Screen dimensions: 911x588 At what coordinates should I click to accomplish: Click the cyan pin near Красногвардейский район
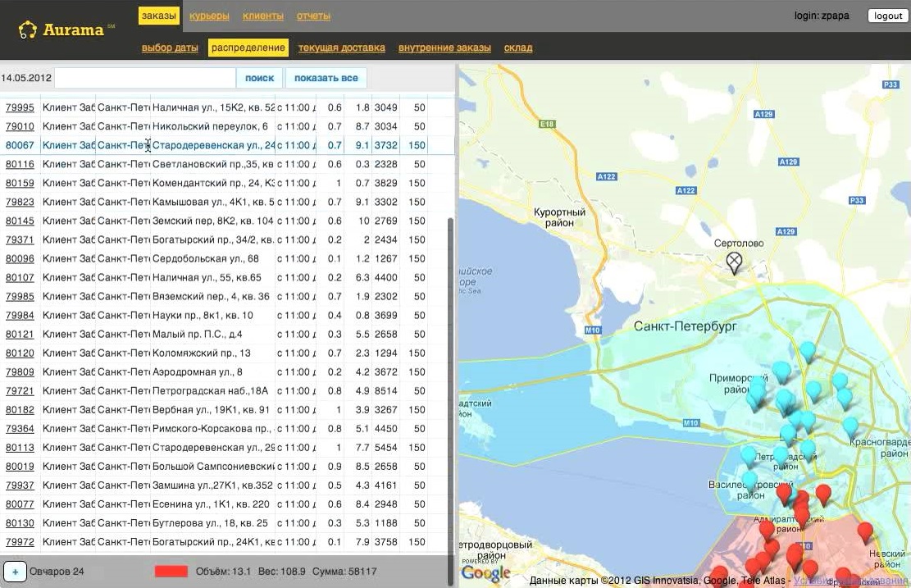click(x=850, y=427)
